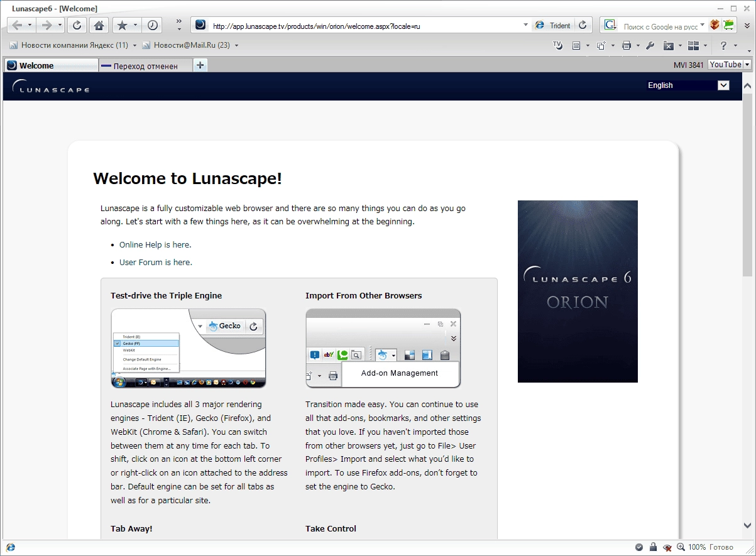Viewport: 756px width, 556px height.
Task: Open Favorites via the star icon
Action: [x=122, y=25]
